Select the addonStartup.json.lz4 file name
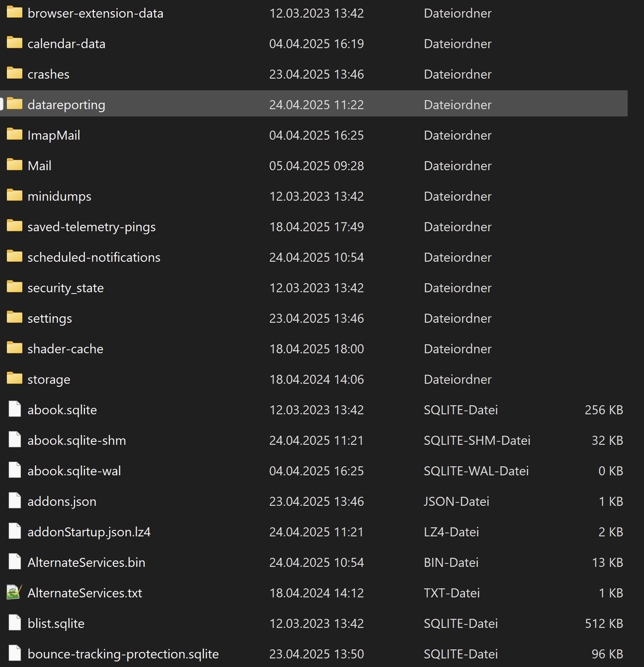The width and height of the screenshot is (644, 667). click(x=89, y=532)
